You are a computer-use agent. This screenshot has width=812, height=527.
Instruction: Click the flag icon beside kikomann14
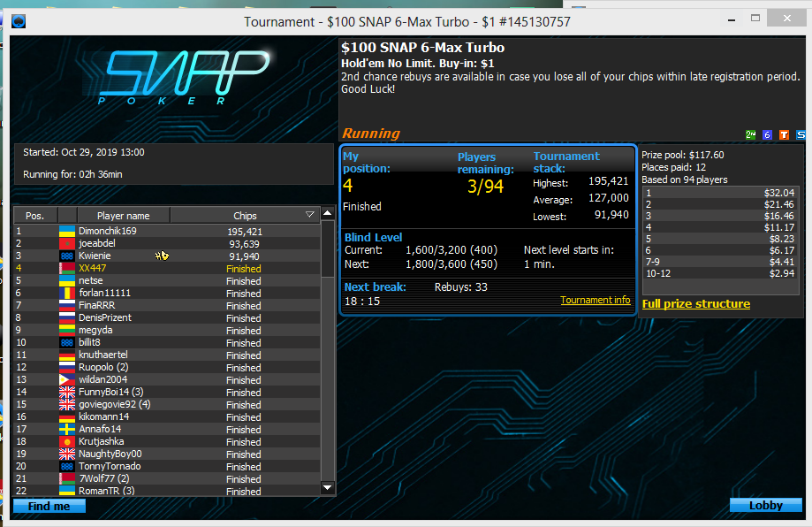tap(67, 417)
